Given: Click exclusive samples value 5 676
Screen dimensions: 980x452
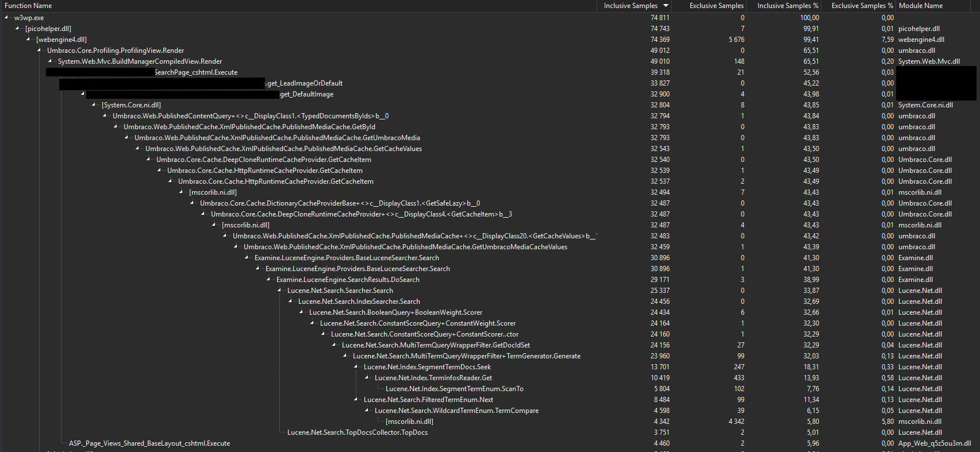Looking at the screenshot, I should coord(736,40).
